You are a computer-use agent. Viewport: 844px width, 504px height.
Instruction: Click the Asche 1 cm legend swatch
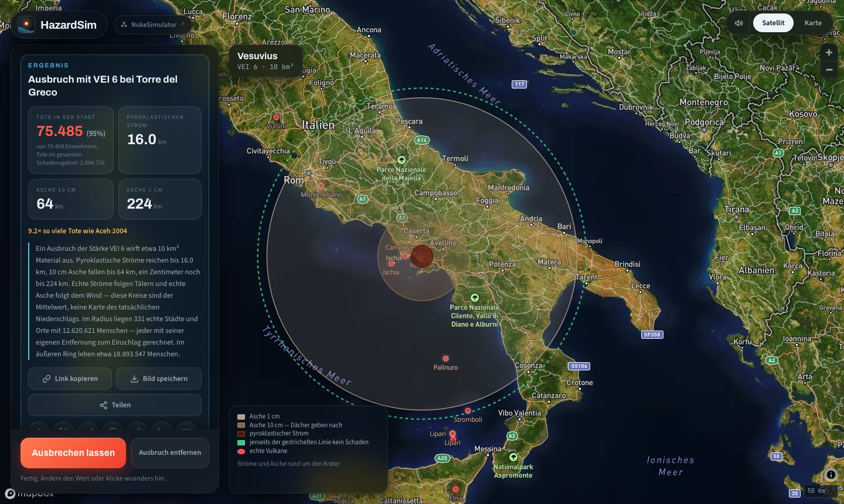click(241, 417)
